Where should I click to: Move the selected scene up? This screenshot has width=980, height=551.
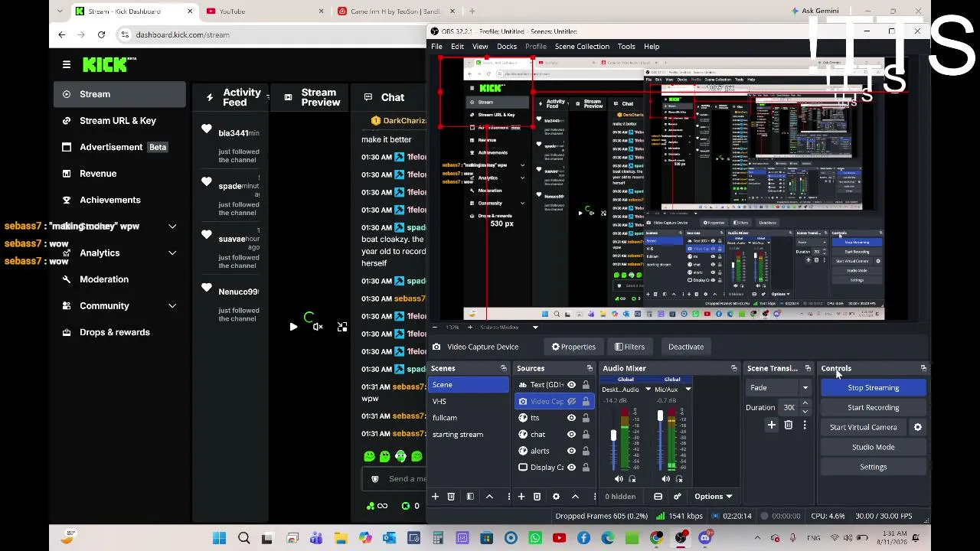click(x=489, y=497)
